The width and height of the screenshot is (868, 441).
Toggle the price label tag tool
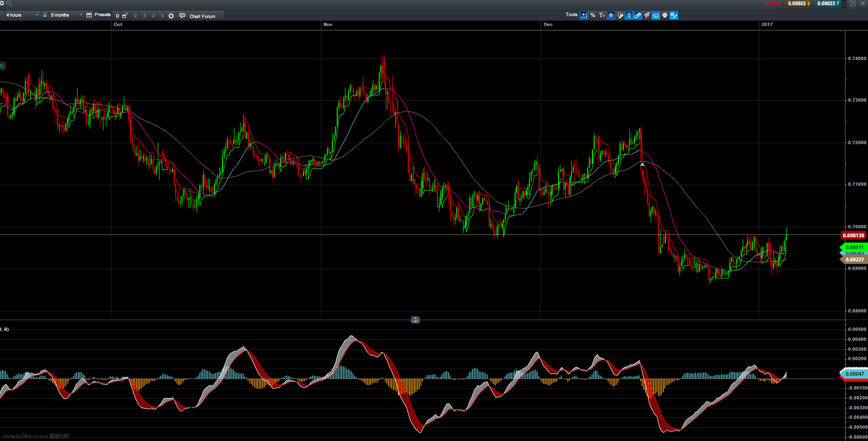(656, 15)
